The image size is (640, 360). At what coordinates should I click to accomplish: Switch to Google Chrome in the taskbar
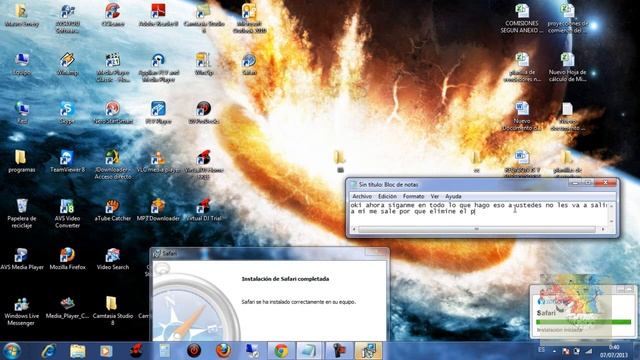click(281, 351)
